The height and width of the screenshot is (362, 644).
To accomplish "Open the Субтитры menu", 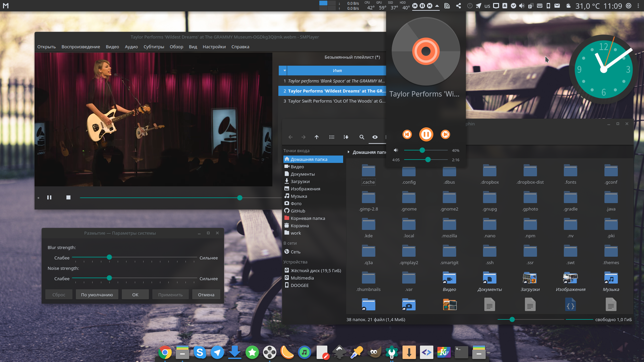I will [153, 47].
